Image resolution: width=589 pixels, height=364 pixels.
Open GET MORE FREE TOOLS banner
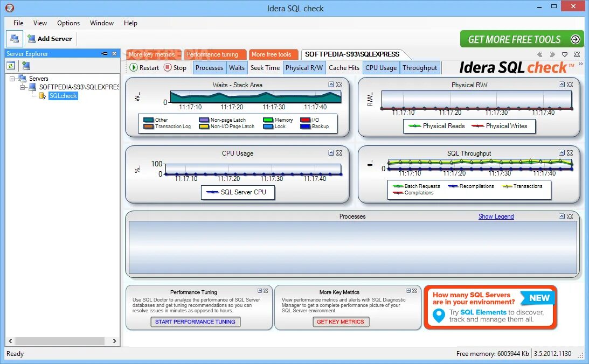click(x=522, y=39)
